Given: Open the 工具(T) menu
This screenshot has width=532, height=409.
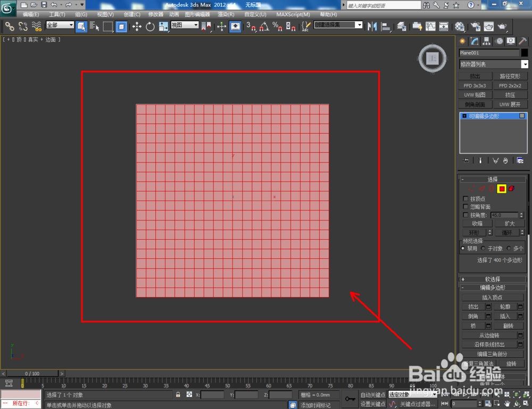Looking at the screenshot, I should pyautogui.click(x=57, y=14).
